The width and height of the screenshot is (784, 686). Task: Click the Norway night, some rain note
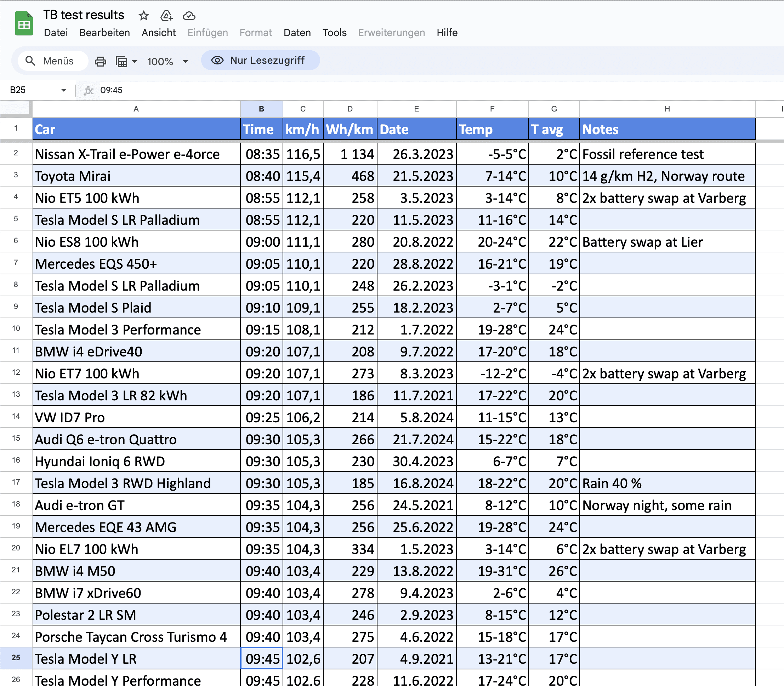pos(667,505)
